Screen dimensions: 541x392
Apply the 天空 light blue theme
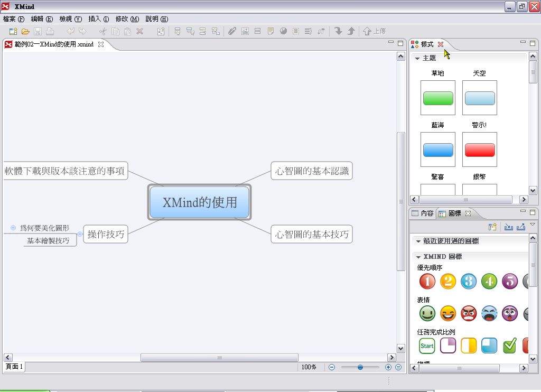pos(480,98)
